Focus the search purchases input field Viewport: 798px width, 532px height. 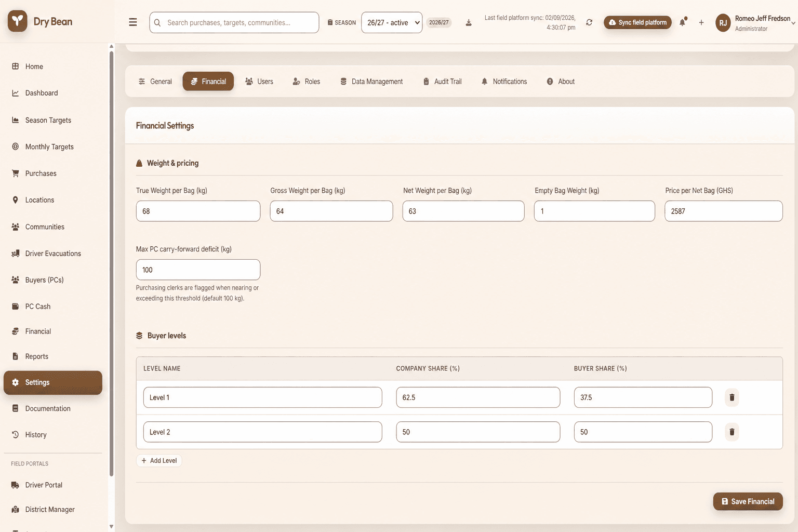pyautogui.click(x=234, y=22)
